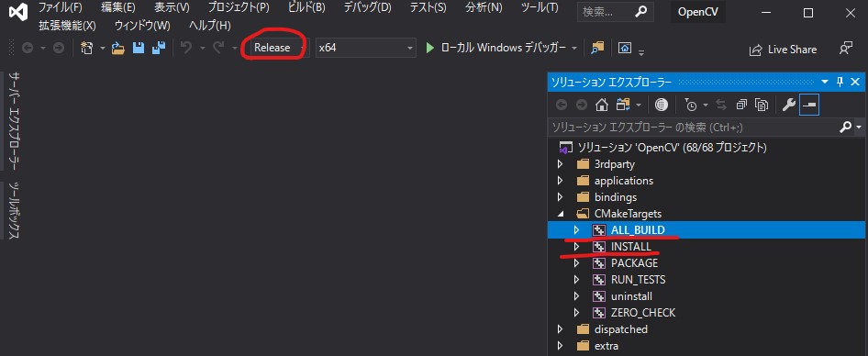Click Solution Explorer Back arrow icon

(562, 104)
